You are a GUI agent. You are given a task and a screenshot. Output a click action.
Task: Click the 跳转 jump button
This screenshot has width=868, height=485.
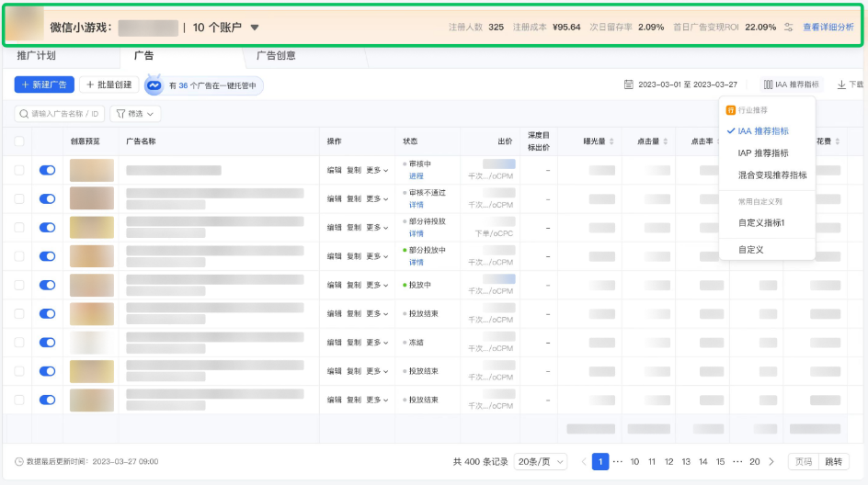pos(834,462)
